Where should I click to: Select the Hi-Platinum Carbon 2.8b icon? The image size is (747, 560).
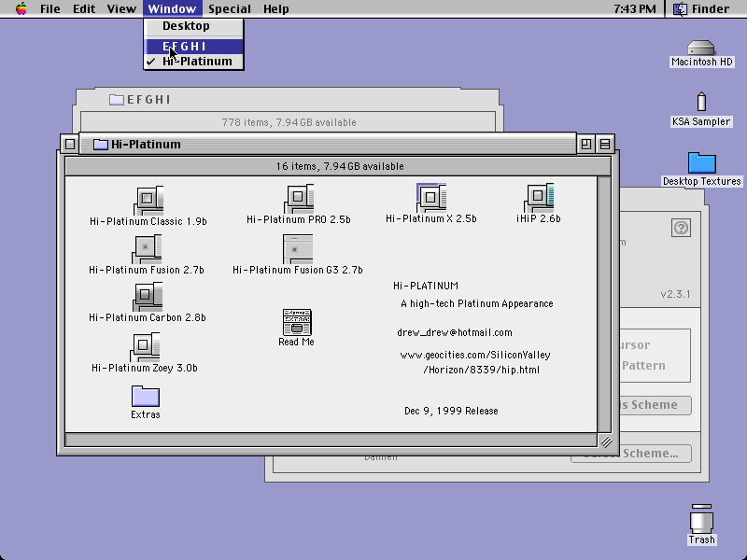148,296
